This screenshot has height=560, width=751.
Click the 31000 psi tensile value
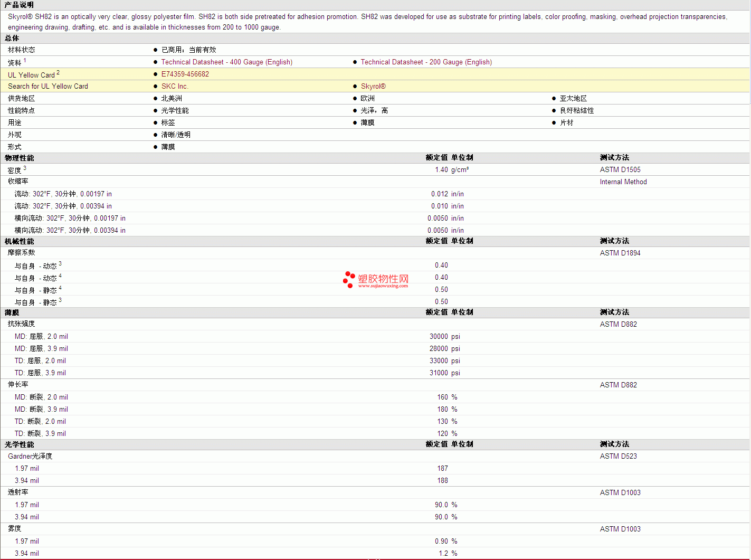(444, 373)
